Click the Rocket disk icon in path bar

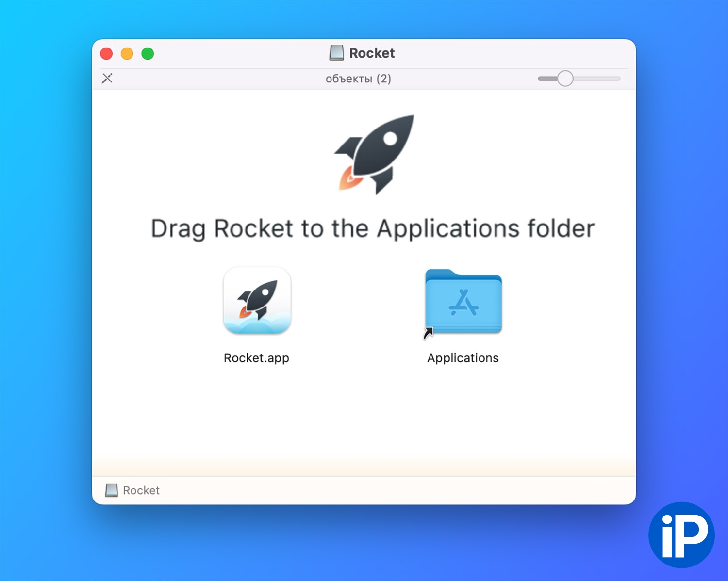pos(112,490)
